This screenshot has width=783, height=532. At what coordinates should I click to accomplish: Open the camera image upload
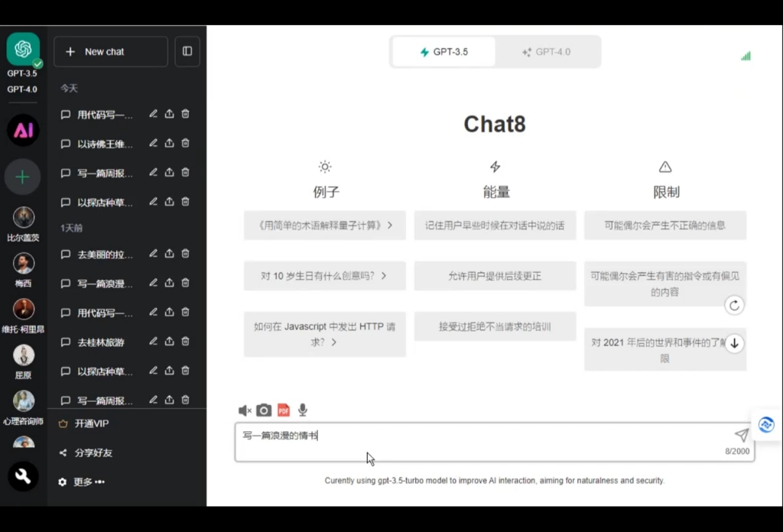pyautogui.click(x=264, y=410)
